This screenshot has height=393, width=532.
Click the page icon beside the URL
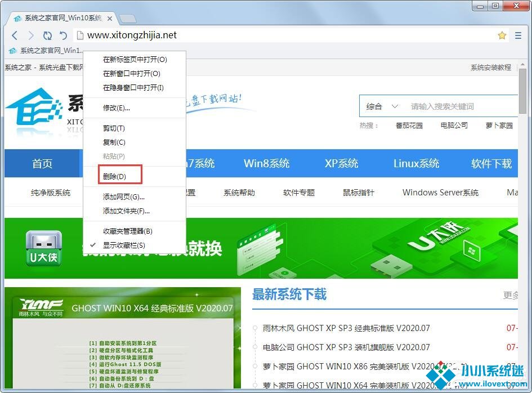80,35
